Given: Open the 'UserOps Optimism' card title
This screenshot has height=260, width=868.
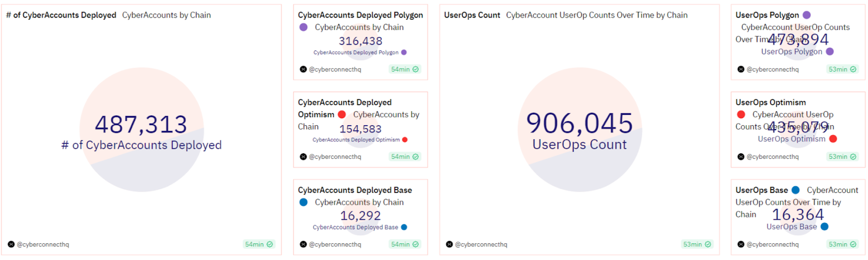Looking at the screenshot, I should point(771,102).
